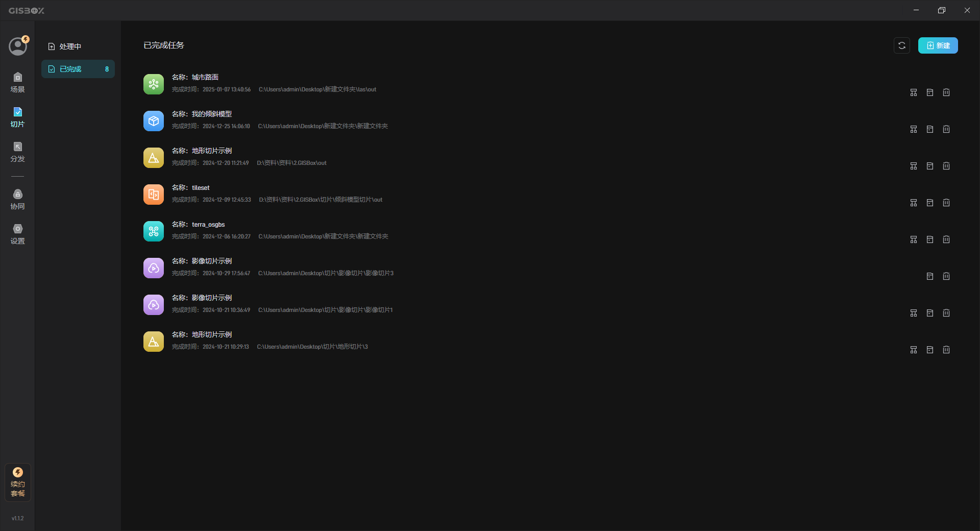Refresh the completed task list
The image size is (980, 531).
tap(902, 45)
